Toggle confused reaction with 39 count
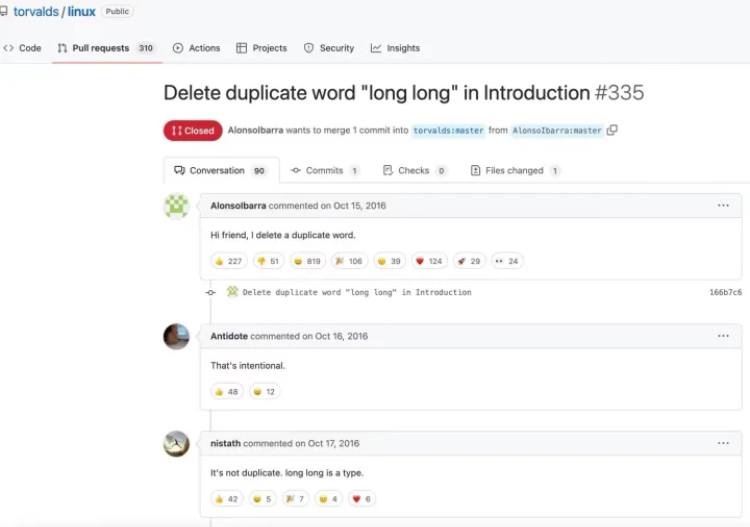This screenshot has height=527, width=750. pyautogui.click(x=389, y=261)
